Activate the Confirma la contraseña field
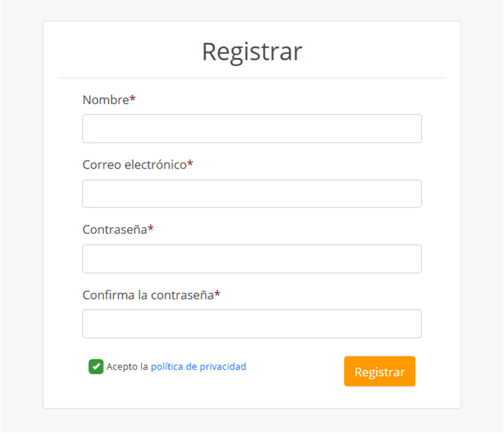This screenshot has height=434, width=504. [252, 323]
